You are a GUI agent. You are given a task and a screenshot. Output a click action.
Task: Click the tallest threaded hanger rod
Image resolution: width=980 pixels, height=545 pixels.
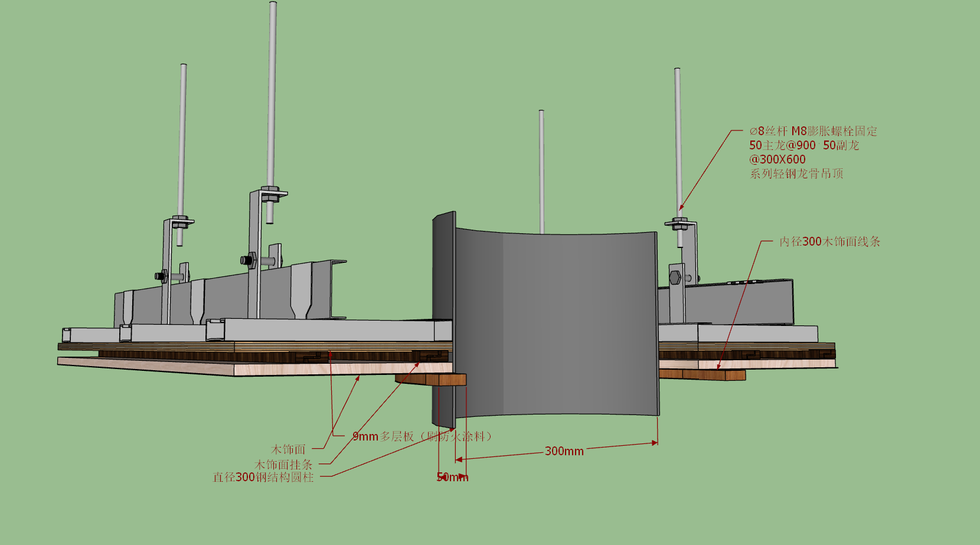[272, 112]
